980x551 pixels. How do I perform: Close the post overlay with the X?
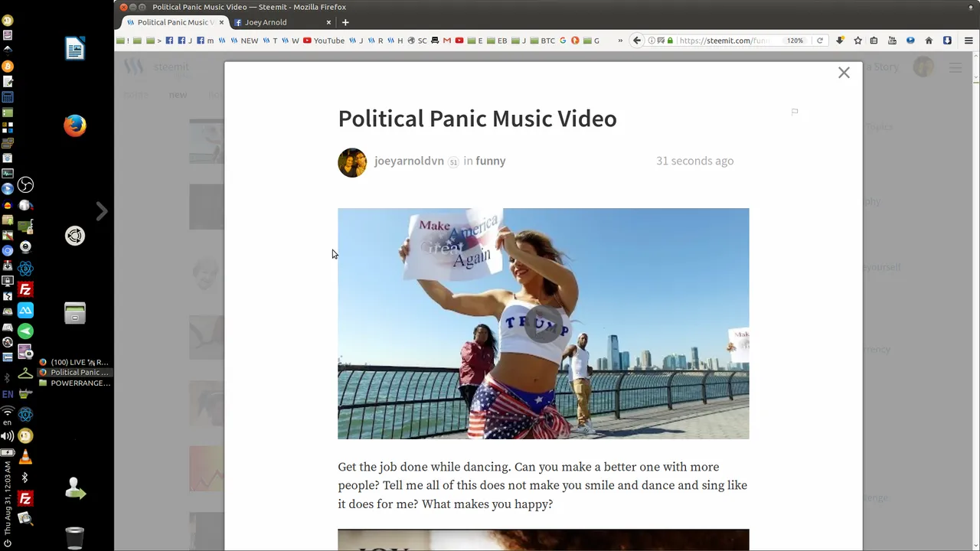click(844, 73)
